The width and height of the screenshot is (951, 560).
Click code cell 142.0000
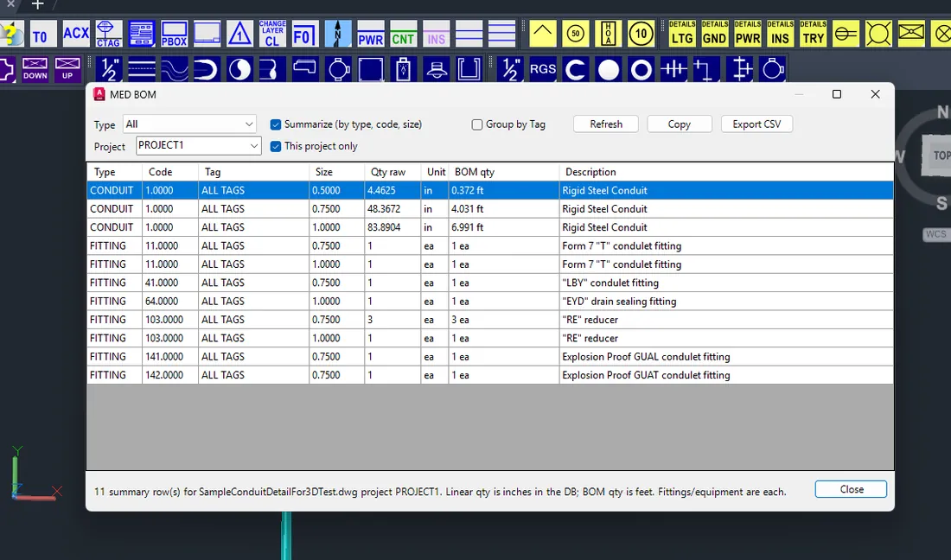pos(169,375)
